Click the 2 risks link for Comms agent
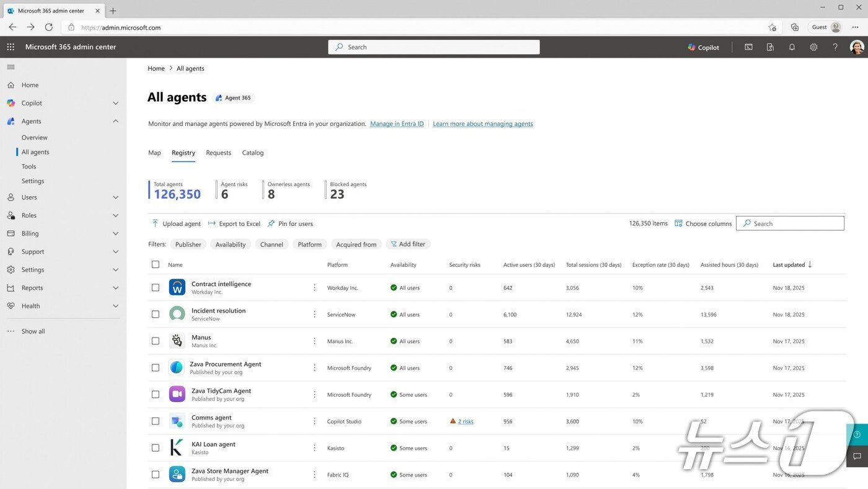Image resolution: width=868 pixels, height=489 pixels. [x=464, y=421]
